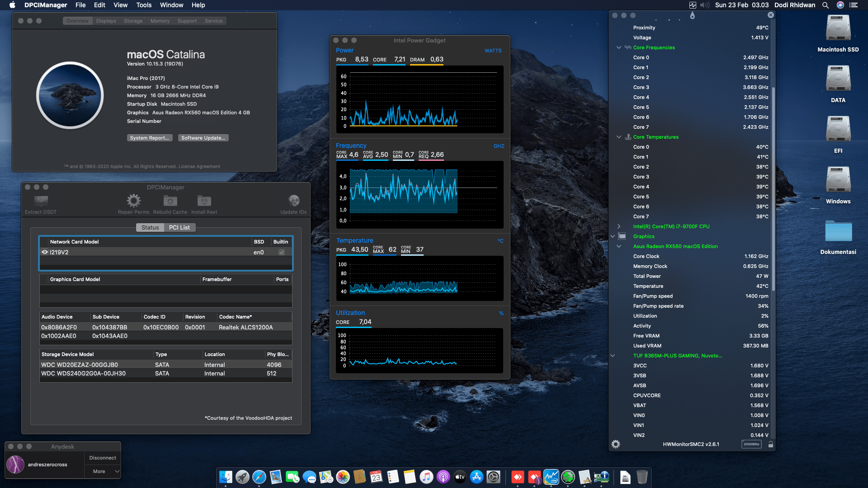Open Memory tab in About This Mac

(160, 21)
